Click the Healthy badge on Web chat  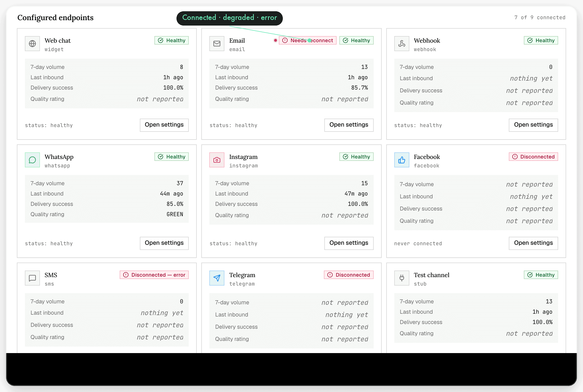pos(171,41)
